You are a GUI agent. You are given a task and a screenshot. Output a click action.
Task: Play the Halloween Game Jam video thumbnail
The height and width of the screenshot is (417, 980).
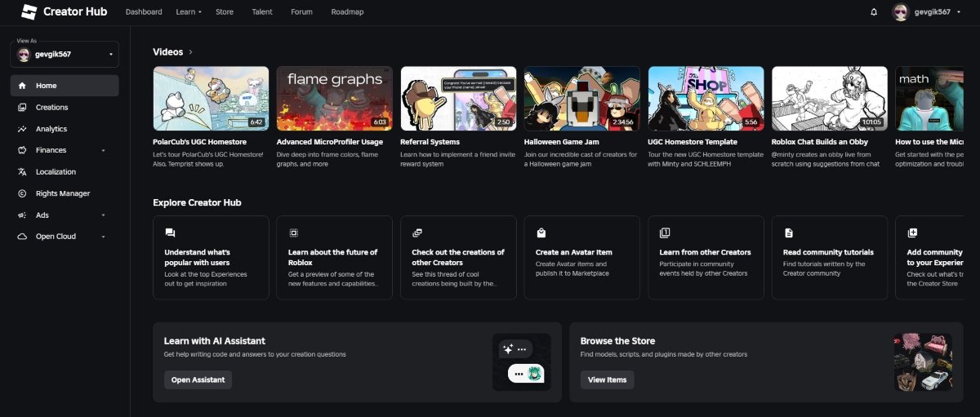[582, 99]
